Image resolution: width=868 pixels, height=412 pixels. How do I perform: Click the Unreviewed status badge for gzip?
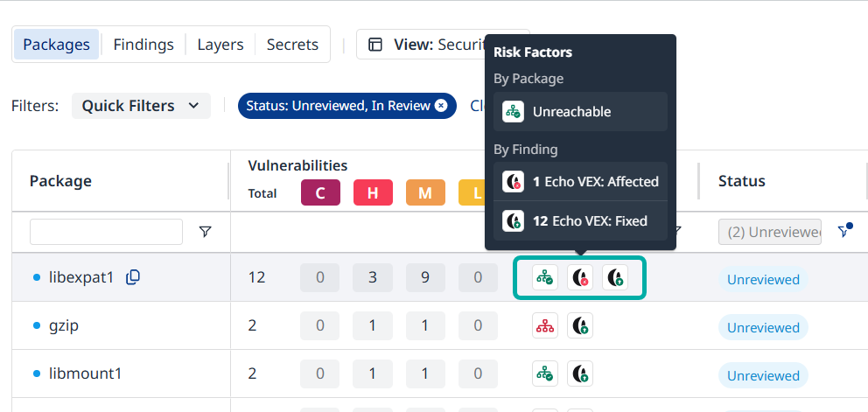click(x=763, y=327)
